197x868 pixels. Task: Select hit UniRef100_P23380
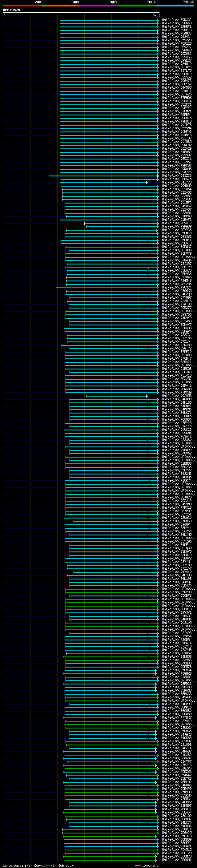coord(177,440)
